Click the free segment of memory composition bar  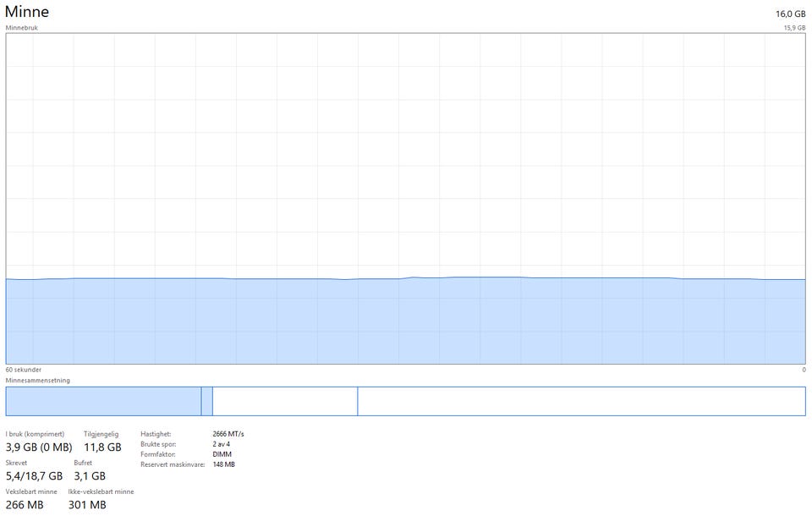pos(582,401)
